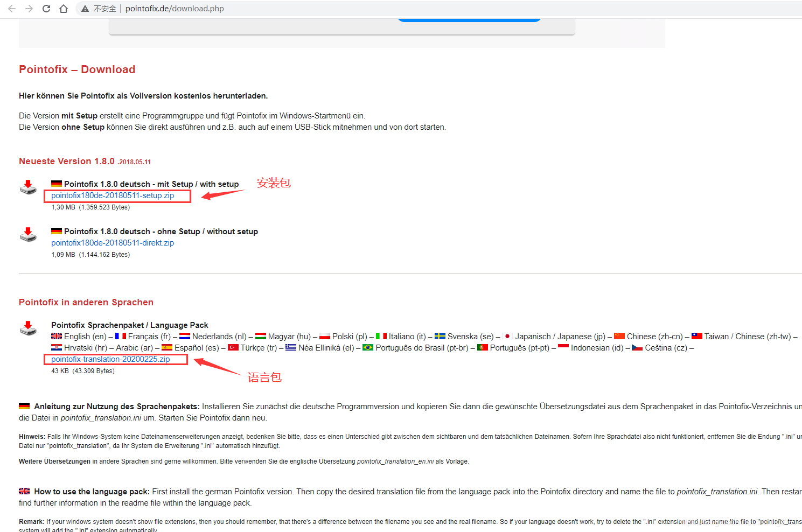Click the Spanish flag before Español (es)

(167, 347)
